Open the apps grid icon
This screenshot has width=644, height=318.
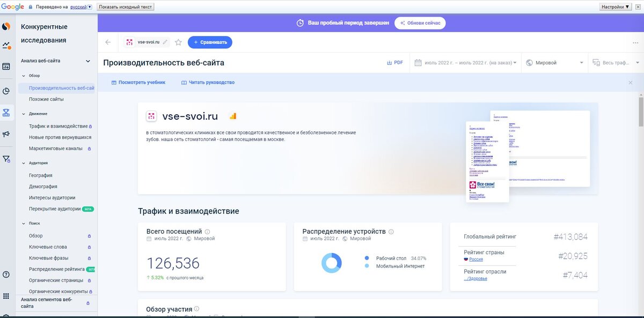6,295
